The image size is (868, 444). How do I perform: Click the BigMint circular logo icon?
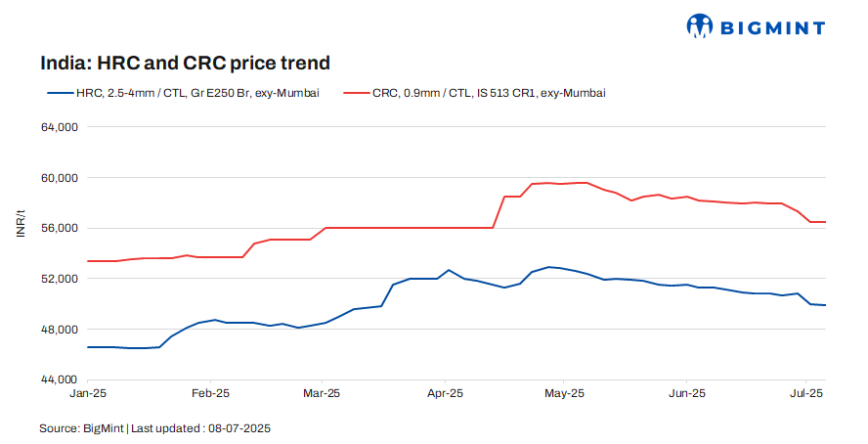tap(700, 26)
